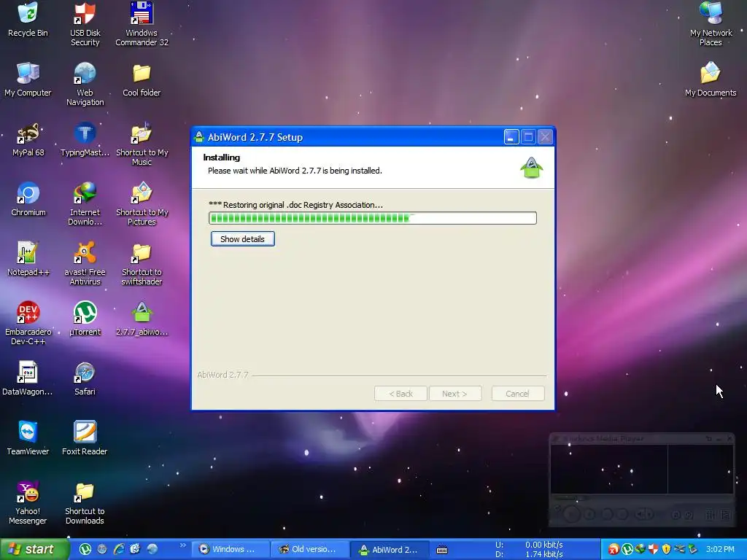Minimize the AbiWord 2.7.7 Setup window

click(x=511, y=137)
